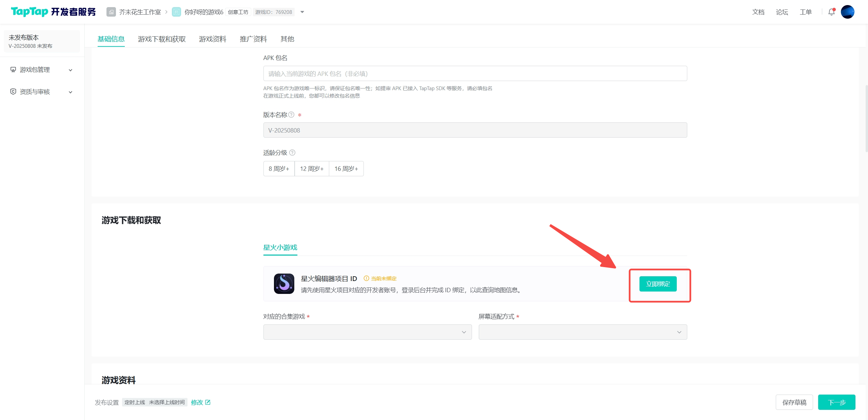Open the 论坛 link in header

pyautogui.click(x=782, y=12)
